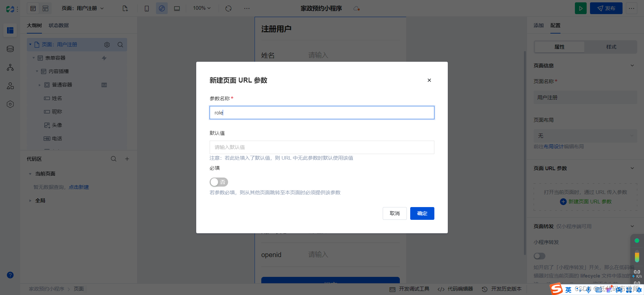644x295 pixels.
Task: Click the outline tree search icon
Action: 120,45
